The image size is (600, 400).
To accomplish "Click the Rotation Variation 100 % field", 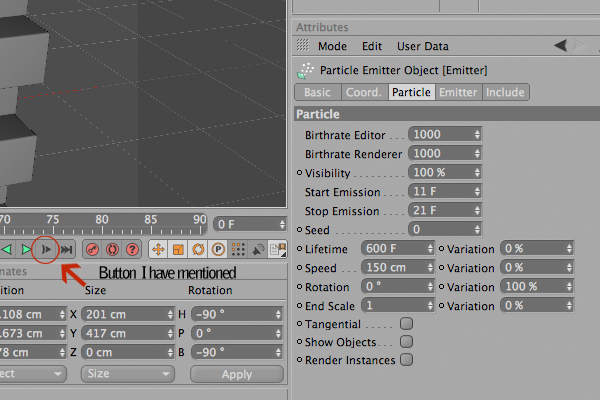I will click(536, 287).
